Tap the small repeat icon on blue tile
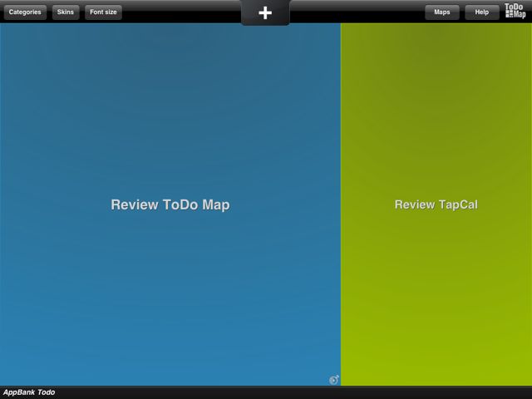 tap(333, 380)
